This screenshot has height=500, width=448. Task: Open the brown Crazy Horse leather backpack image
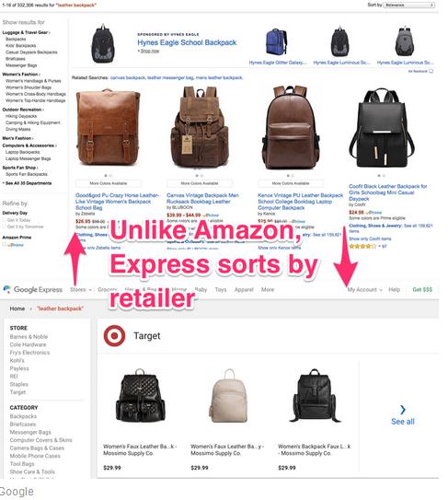[108, 127]
